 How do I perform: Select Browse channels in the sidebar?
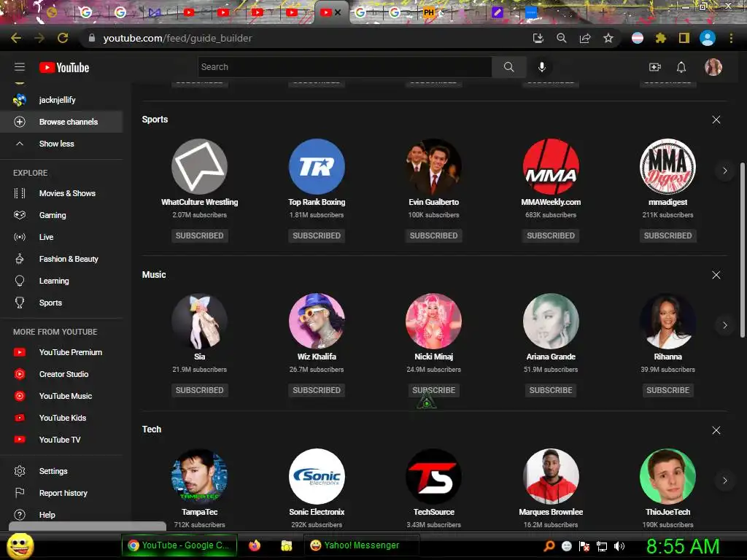(61, 122)
